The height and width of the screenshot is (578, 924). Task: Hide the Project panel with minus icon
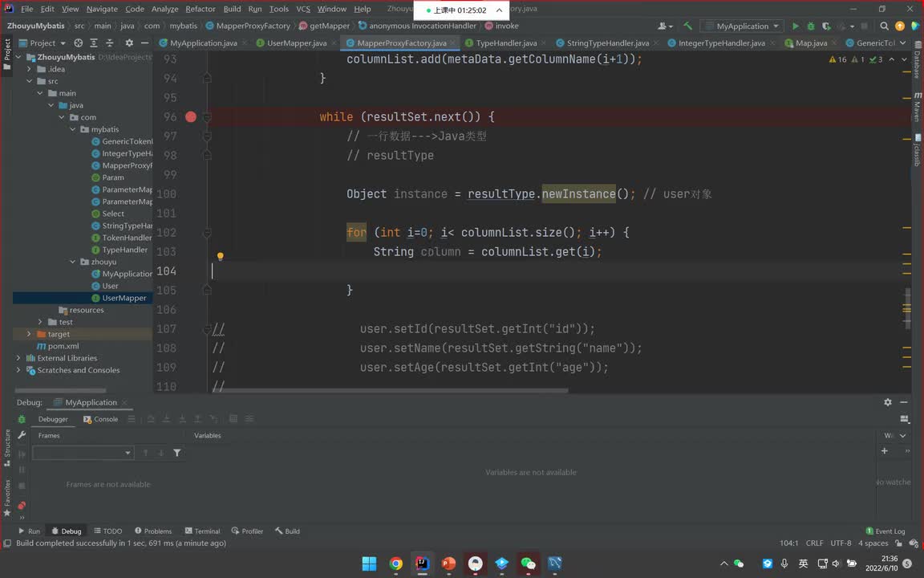click(x=144, y=43)
